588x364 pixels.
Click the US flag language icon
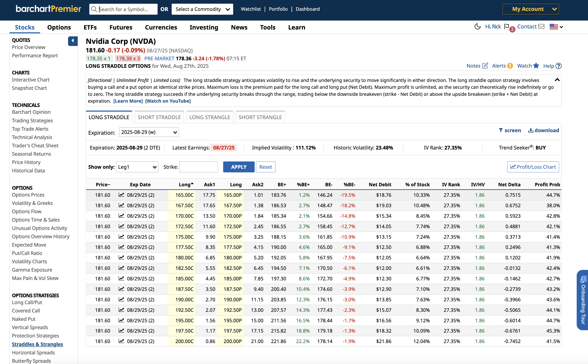554,27
